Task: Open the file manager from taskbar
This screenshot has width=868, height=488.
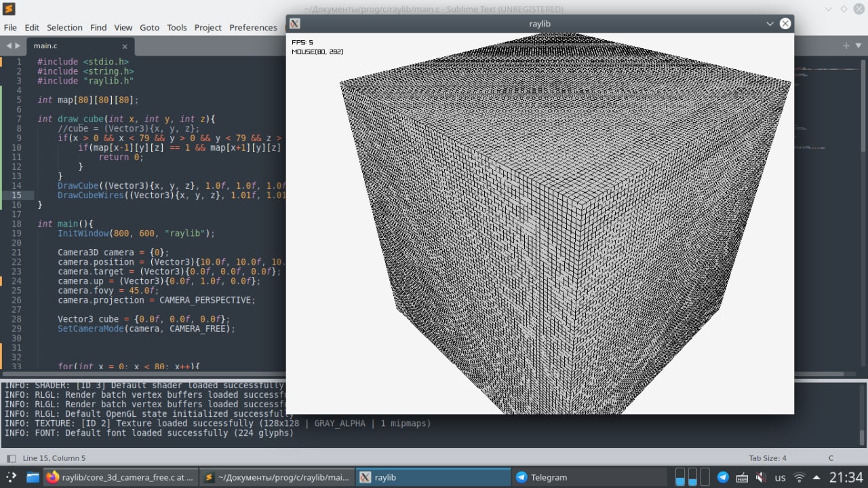Action: tap(33, 477)
